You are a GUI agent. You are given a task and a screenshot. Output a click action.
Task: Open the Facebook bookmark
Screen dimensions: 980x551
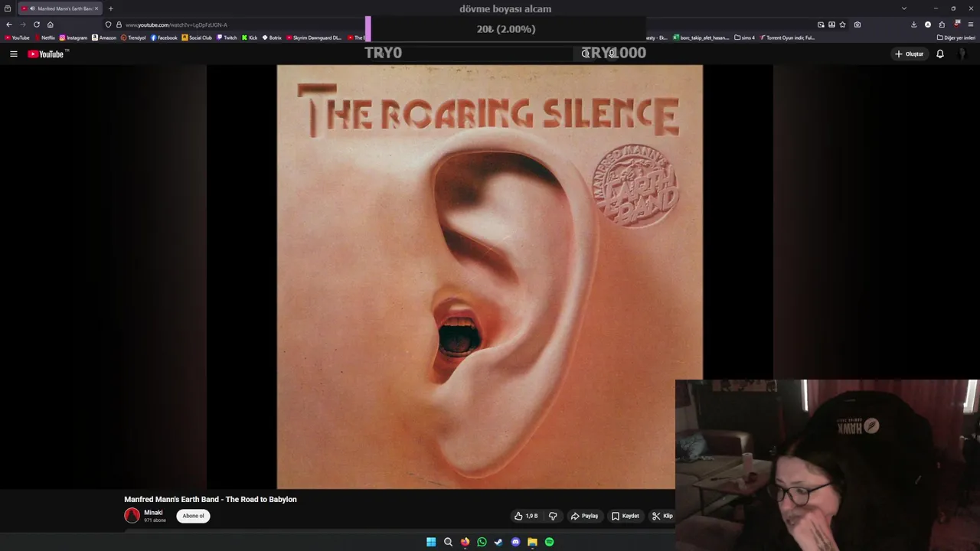click(x=164, y=37)
